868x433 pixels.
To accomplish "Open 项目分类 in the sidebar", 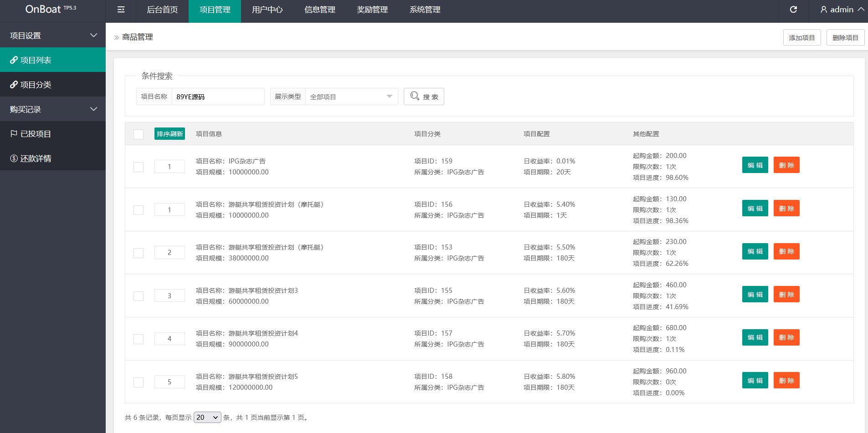I will coord(53,85).
